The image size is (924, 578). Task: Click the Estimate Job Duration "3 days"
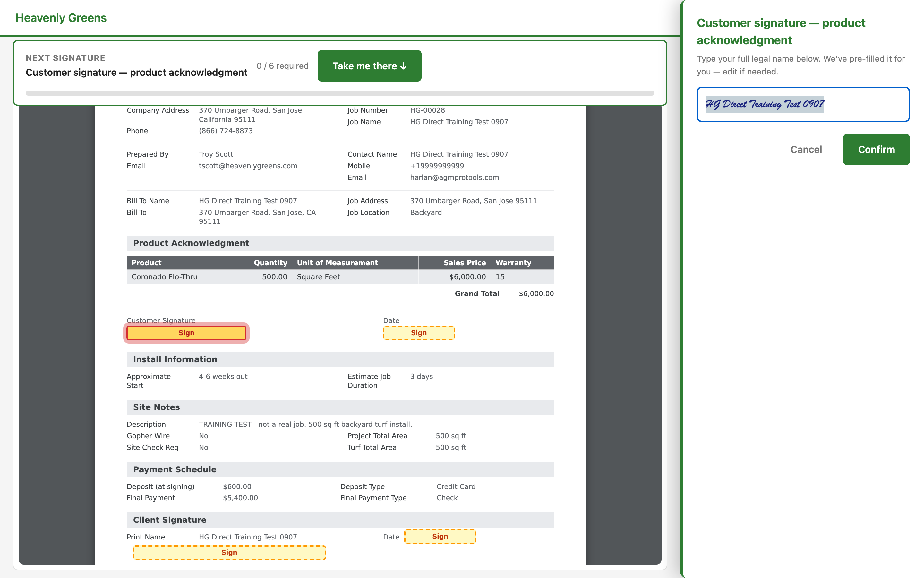click(x=422, y=377)
